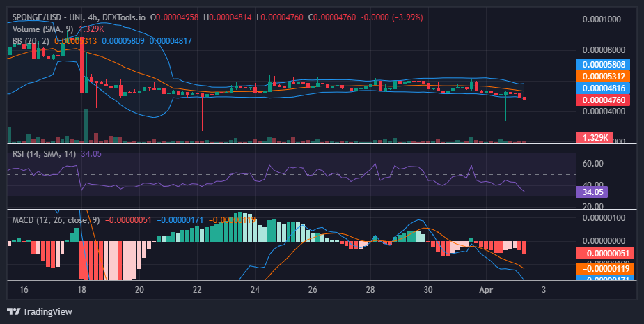Click the 34.05 RSI value in legend
Image resolution: width=644 pixels, height=324 pixels.
[x=91, y=154]
